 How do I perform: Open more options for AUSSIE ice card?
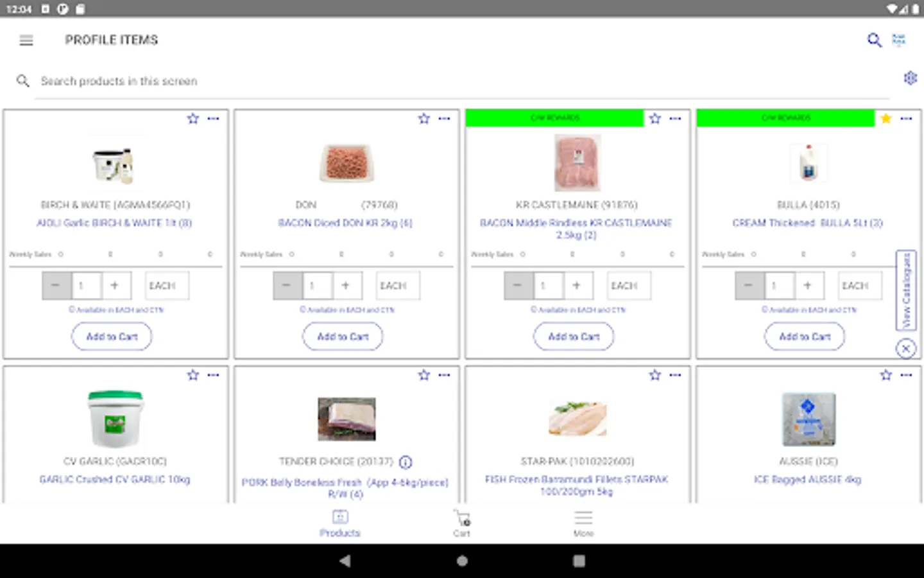pyautogui.click(x=906, y=375)
